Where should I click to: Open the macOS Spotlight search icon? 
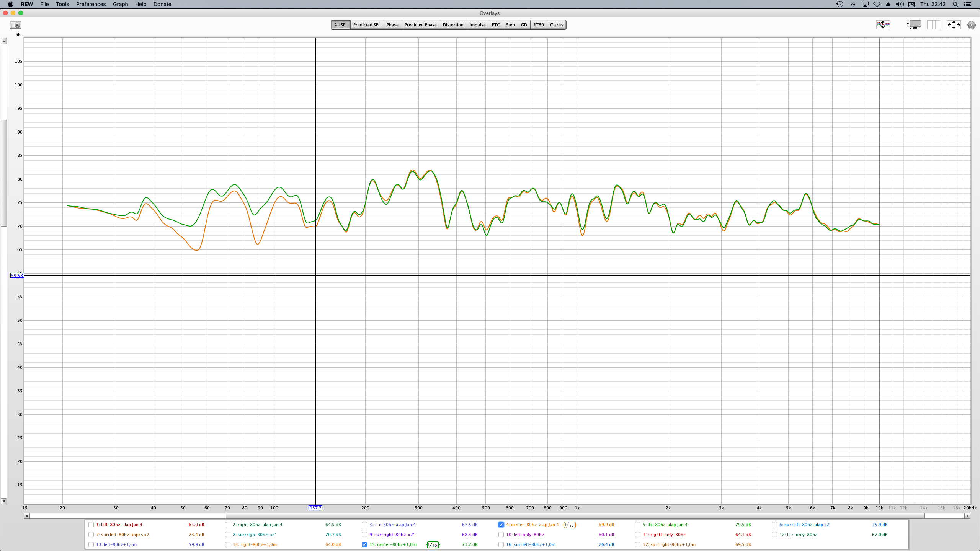955,4
